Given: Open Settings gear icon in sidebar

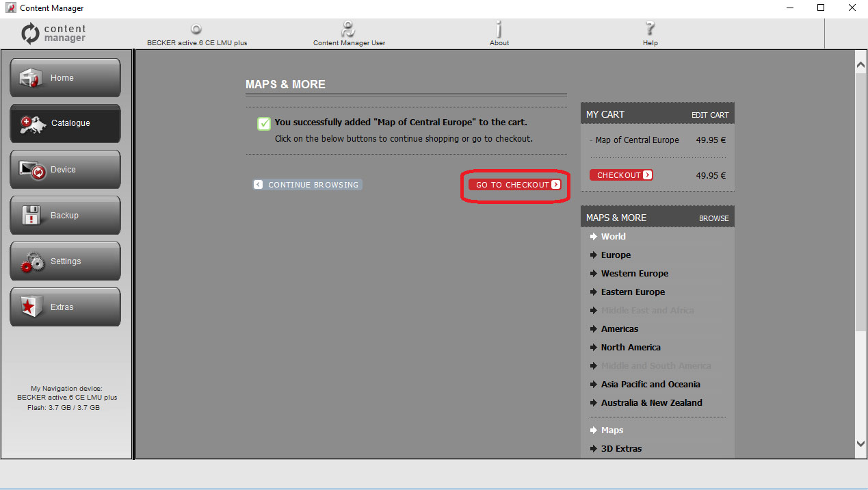Looking at the screenshot, I should [x=32, y=261].
